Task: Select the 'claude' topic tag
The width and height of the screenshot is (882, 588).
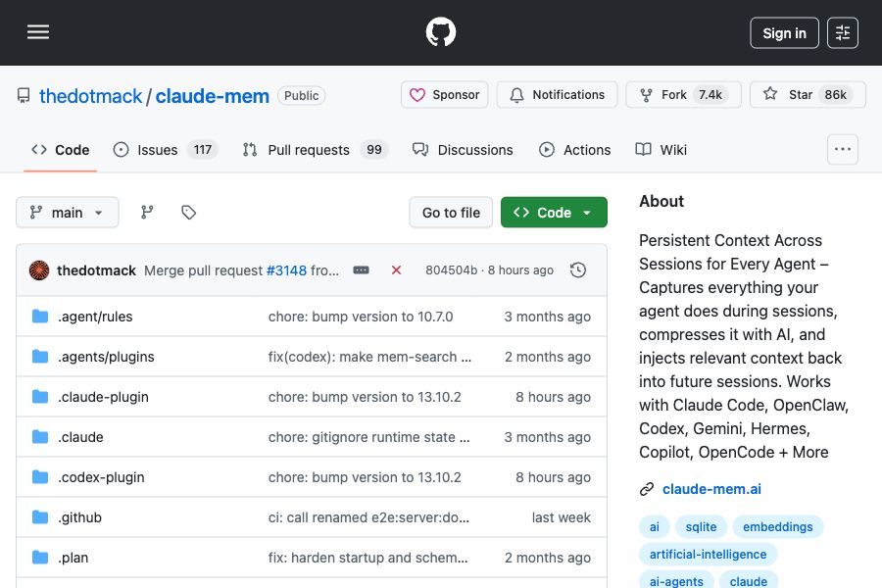Action: click(x=749, y=580)
